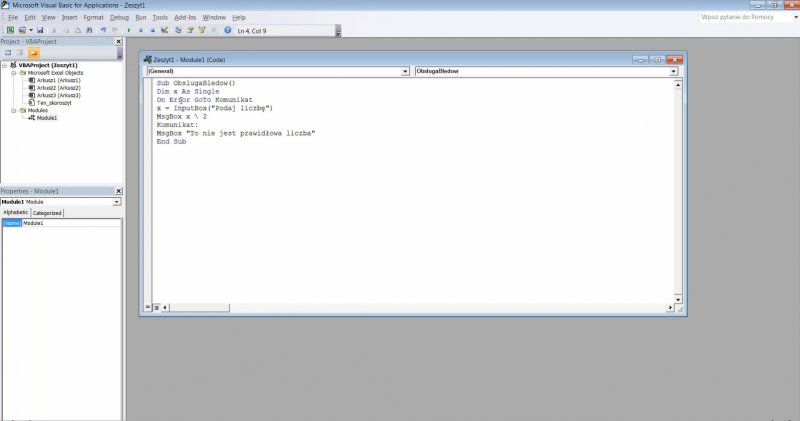Collapse the Modules folder in project tree
This screenshot has width=800, height=421.
point(15,110)
